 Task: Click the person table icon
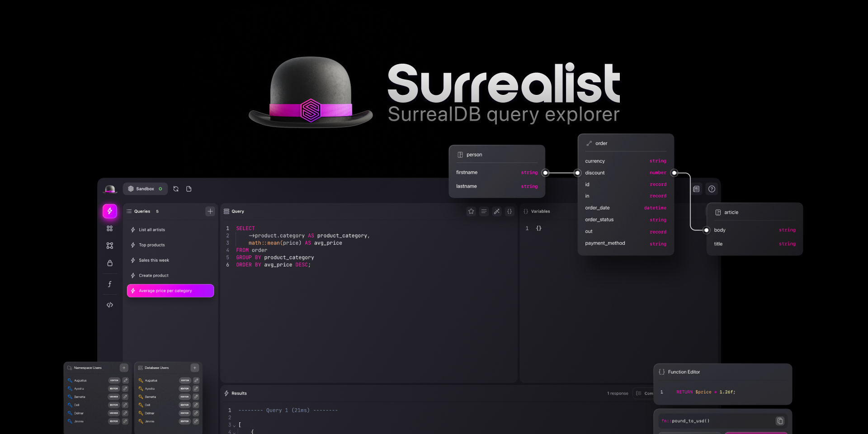(460, 155)
